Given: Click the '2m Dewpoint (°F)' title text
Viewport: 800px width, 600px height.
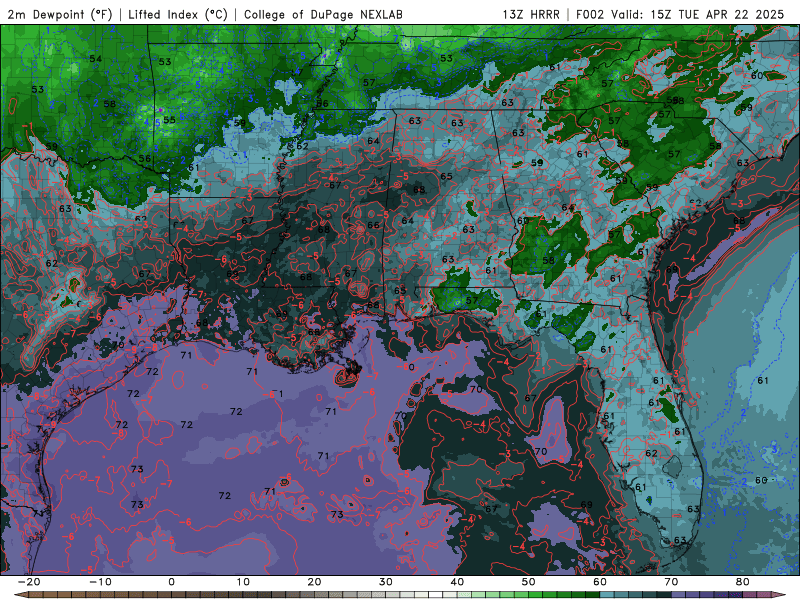Looking at the screenshot, I should coord(60,14).
